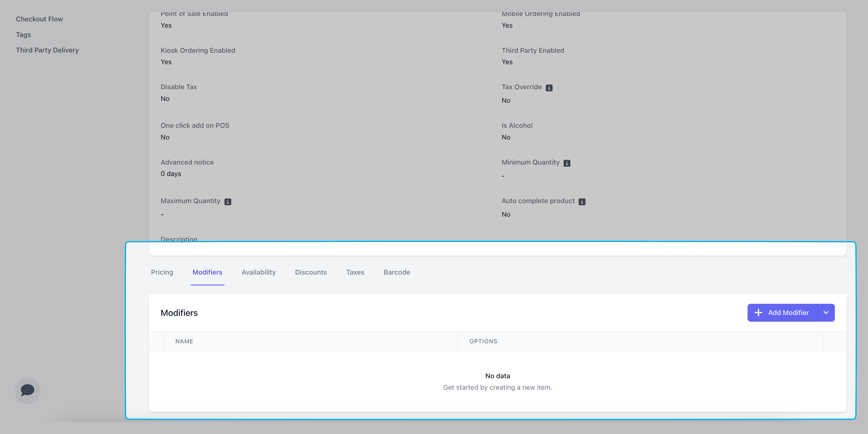Switch to the Taxes tab
Screen dimensions: 868x434
pos(355,272)
